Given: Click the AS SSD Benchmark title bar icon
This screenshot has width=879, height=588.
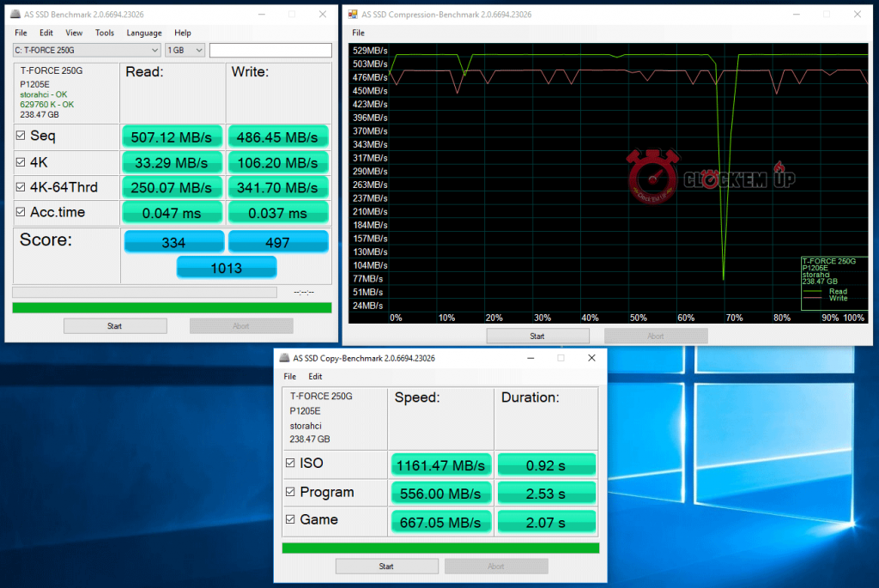Looking at the screenshot, I should coord(15,15).
